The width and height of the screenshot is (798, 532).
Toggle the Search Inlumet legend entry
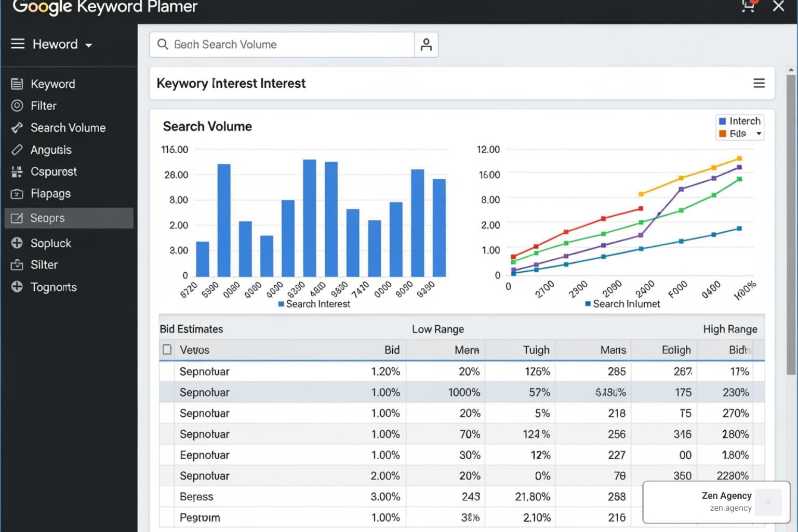pos(622,304)
